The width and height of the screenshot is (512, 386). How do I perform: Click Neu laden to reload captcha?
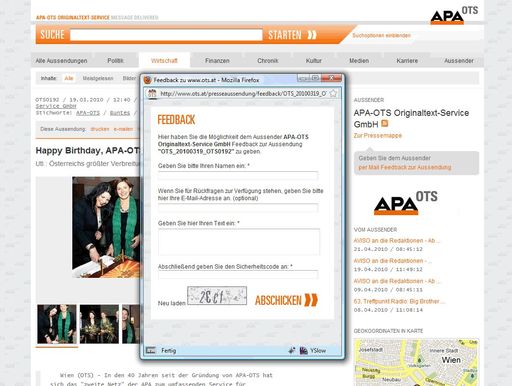(171, 303)
